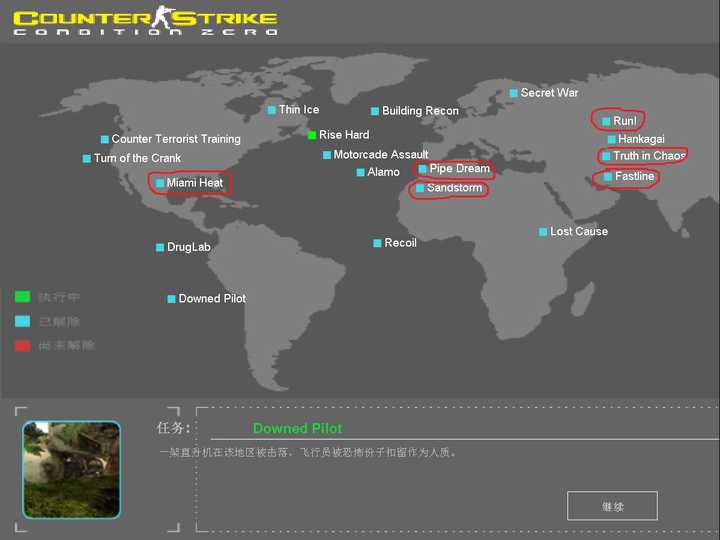Select the Sandstorm mission on the map
The height and width of the screenshot is (540, 720).
pyautogui.click(x=449, y=188)
